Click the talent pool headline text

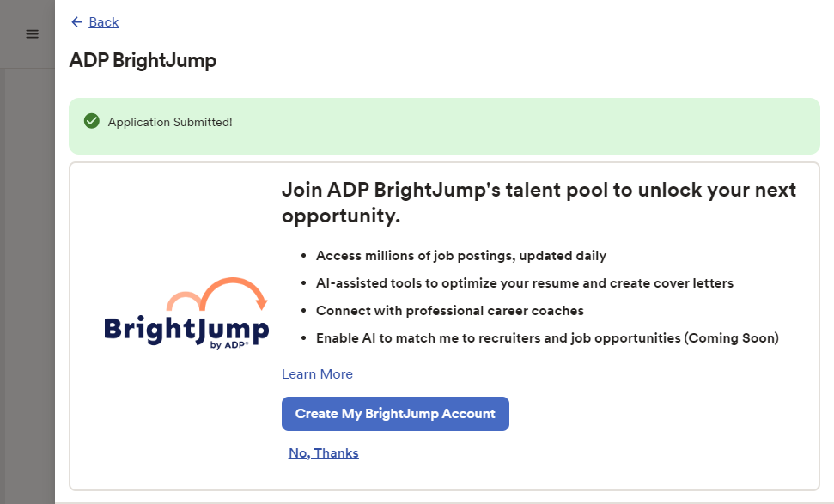click(x=539, y=203)
